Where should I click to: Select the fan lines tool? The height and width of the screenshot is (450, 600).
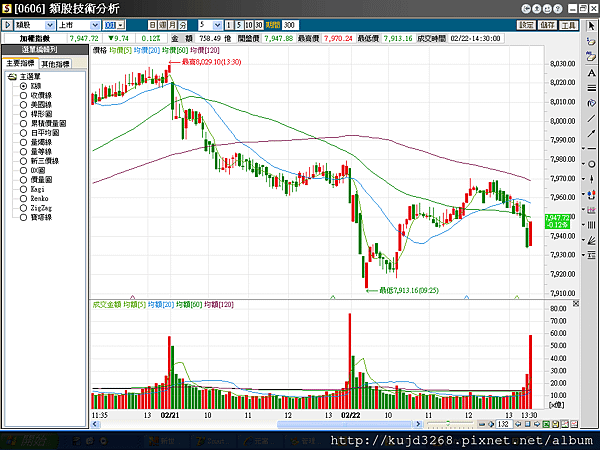click(x=592, y=240)
